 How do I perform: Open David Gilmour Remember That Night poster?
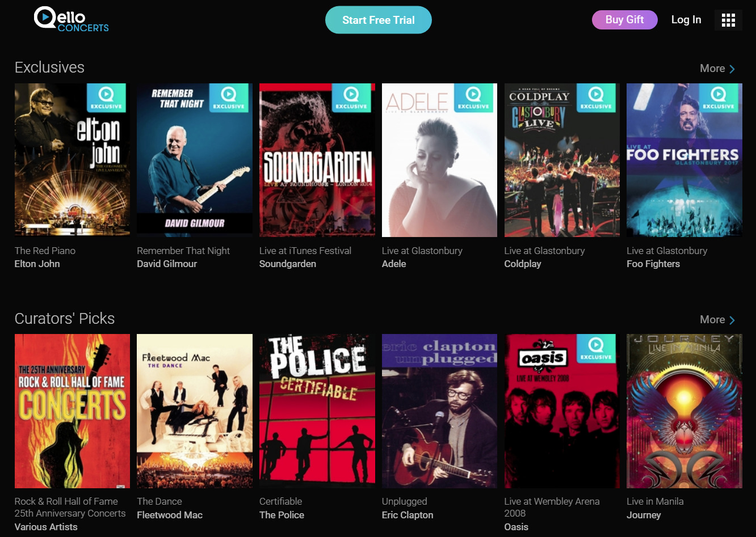tap(195, 160)
